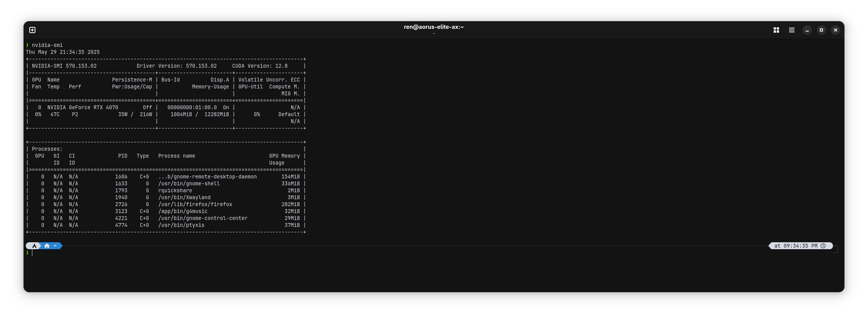Click the Persistence-M column header
Screen dimensions: 868x318
tap(132, 80)
